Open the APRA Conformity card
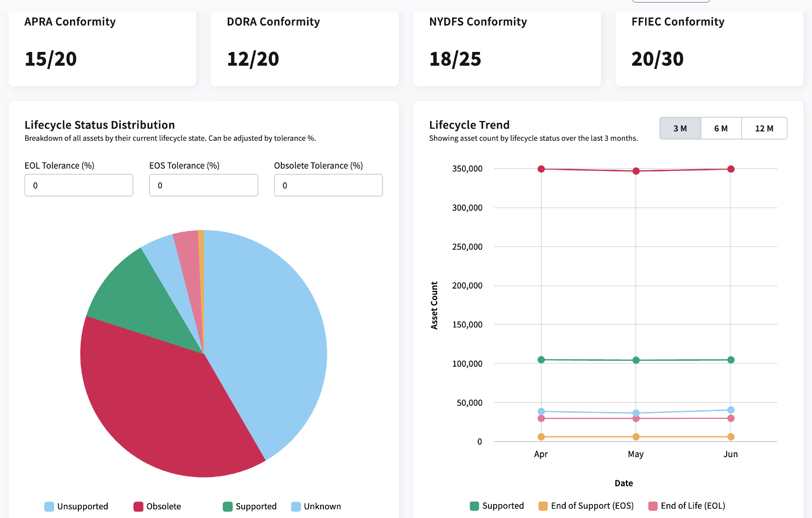This screenshot has height=518, width=812. (102, 48)
